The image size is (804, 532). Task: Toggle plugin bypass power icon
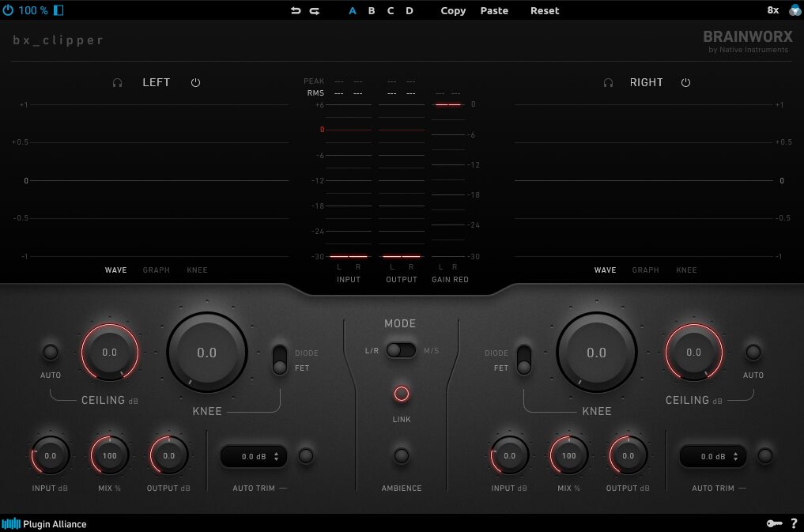point(8,10)
